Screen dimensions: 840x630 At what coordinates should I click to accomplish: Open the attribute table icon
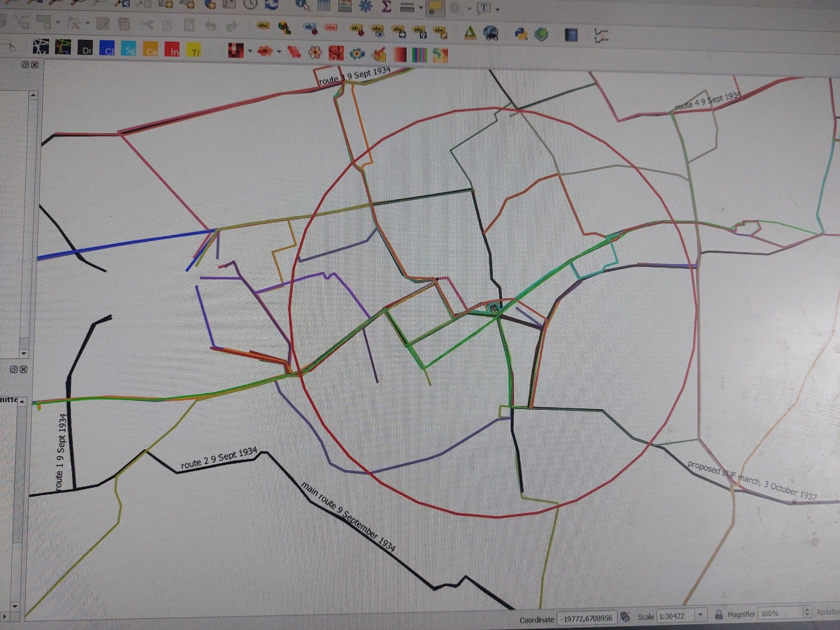(x=324, y=5)
